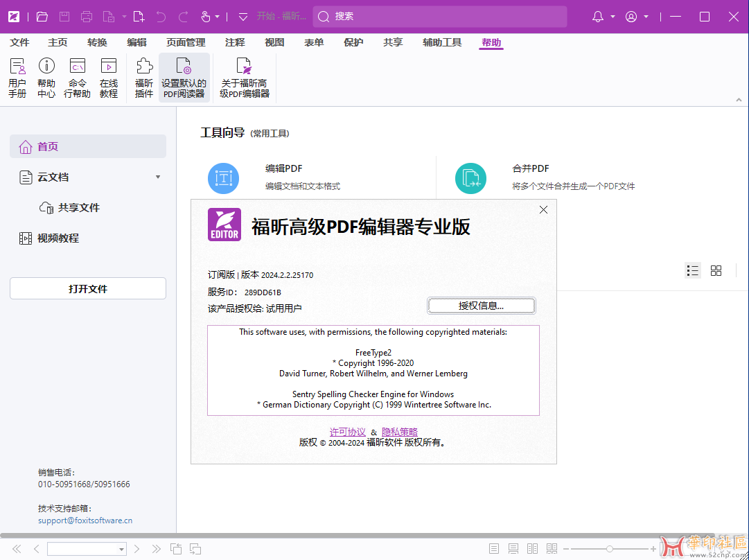Switch to the View (视图) tab
Viewport: 749px width, 560px height.
(274, 42)
